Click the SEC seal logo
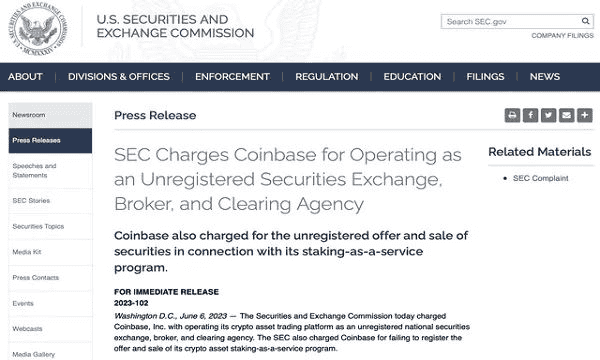The height and width of the screenshot is (360, 600). pyautogui.click(x=38, y=29)
